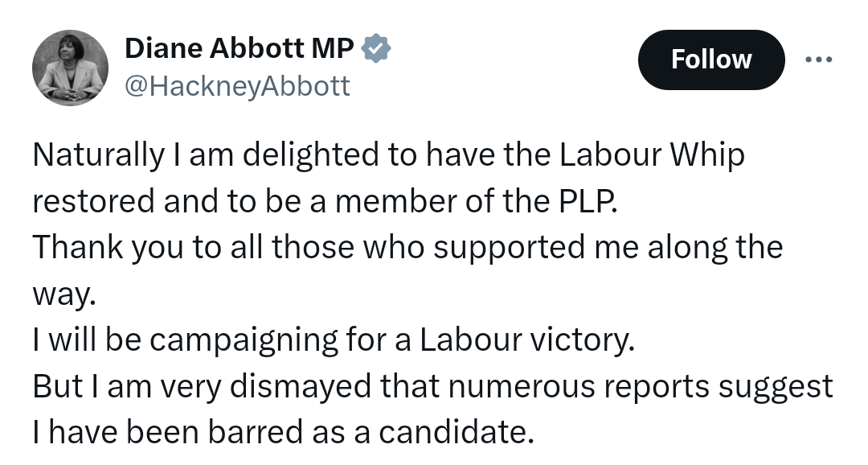Open Diane Abbott's profile picture
This screenshot has width=868, height=465.
pos(70,68)
